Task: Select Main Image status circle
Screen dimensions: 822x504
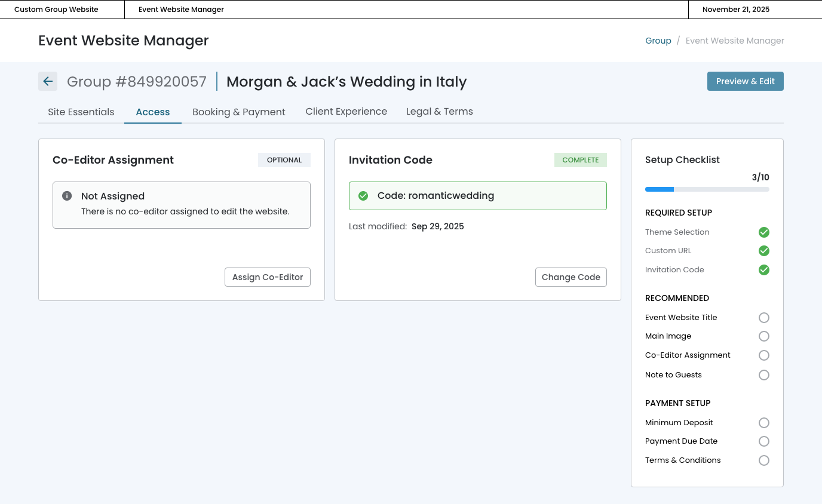Action: click(763, 336)
